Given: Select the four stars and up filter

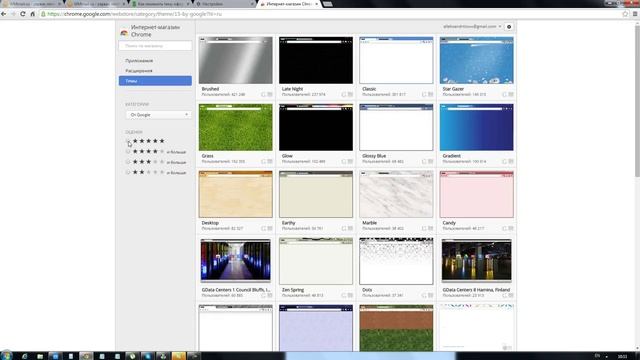Looking at the screenshot, I should click(128, 151).
